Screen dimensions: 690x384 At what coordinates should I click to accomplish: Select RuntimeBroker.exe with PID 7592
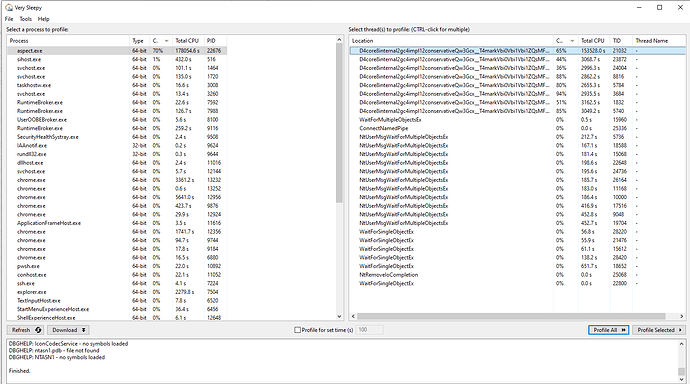(117, 102)
